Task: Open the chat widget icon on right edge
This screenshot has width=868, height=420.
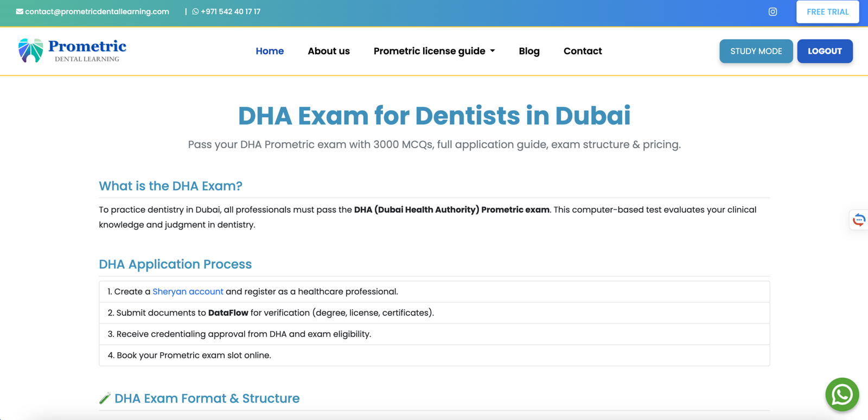Action: pyautogui.click(x=859, y=220)
